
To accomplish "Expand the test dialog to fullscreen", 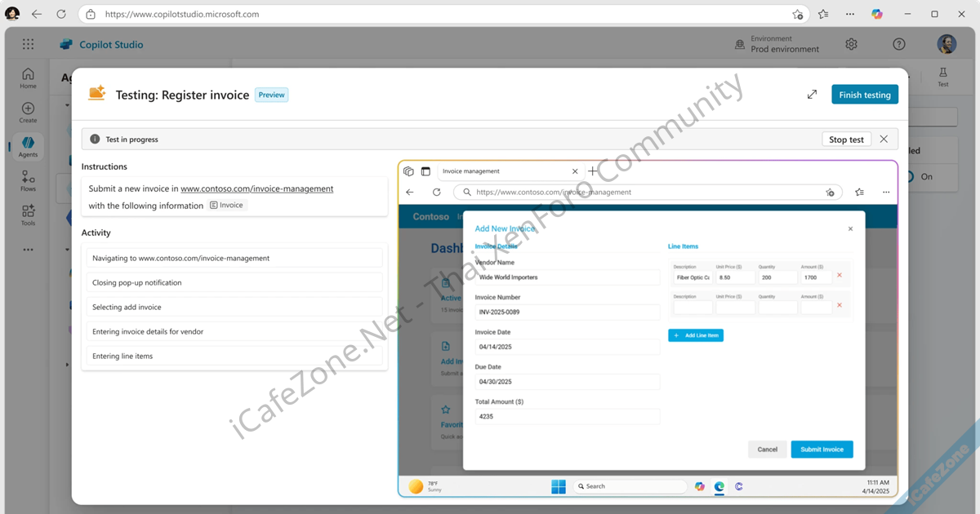I will [812, 94].
